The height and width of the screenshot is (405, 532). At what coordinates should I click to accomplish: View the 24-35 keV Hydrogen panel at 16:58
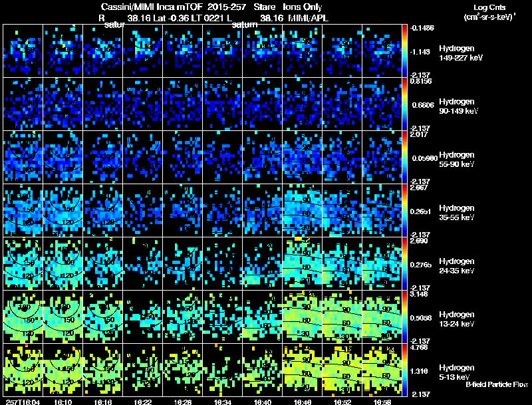382,264
